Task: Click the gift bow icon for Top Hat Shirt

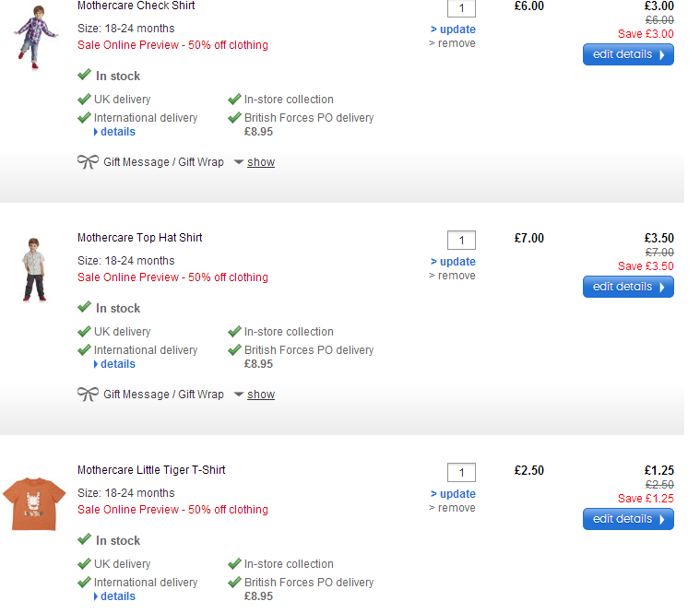Action: coord(88,395)
